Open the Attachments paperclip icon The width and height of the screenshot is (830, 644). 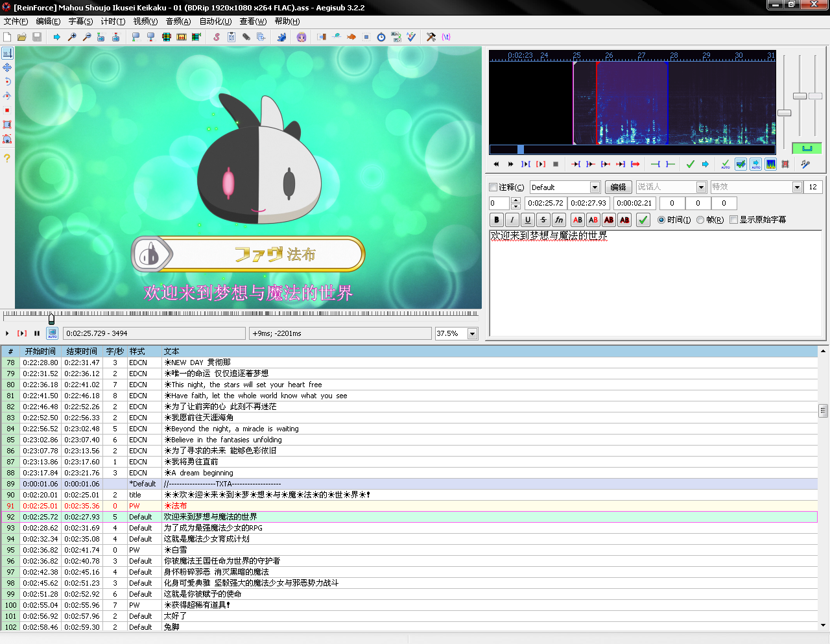[246, 37]
